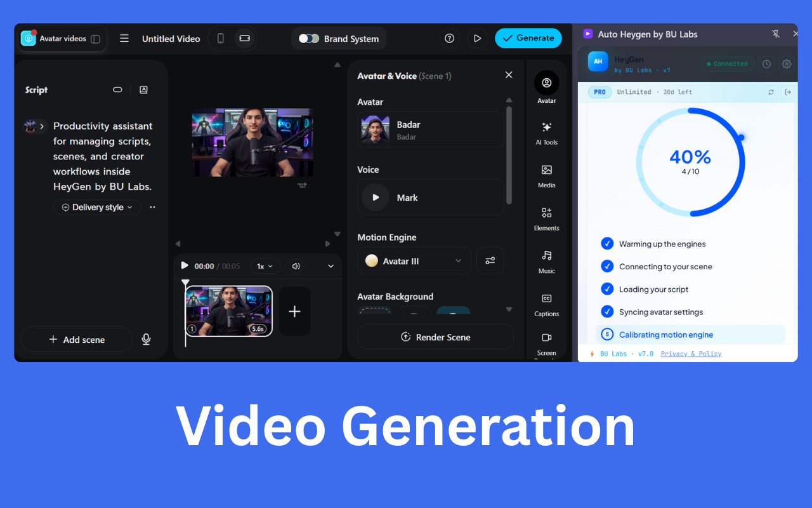Open the Delivery style dropdown
This screenshot has height=508, width=812.
[x=97, y=207]
